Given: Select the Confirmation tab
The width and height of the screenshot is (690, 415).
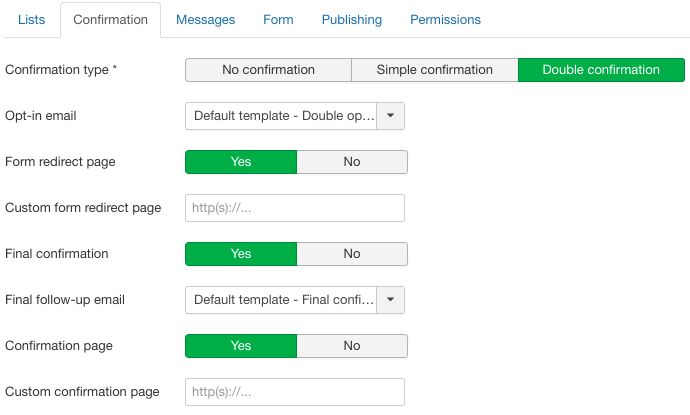Looking at the screenshot, I should [110, 19].
